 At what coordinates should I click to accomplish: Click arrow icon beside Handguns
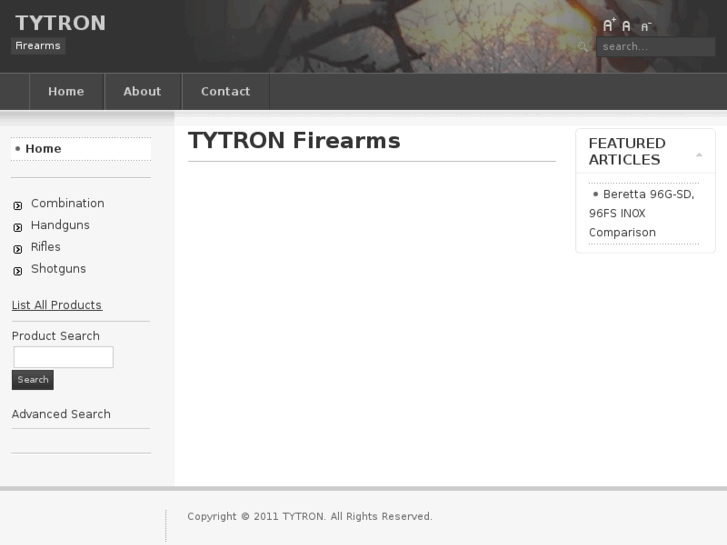point(18,227)
